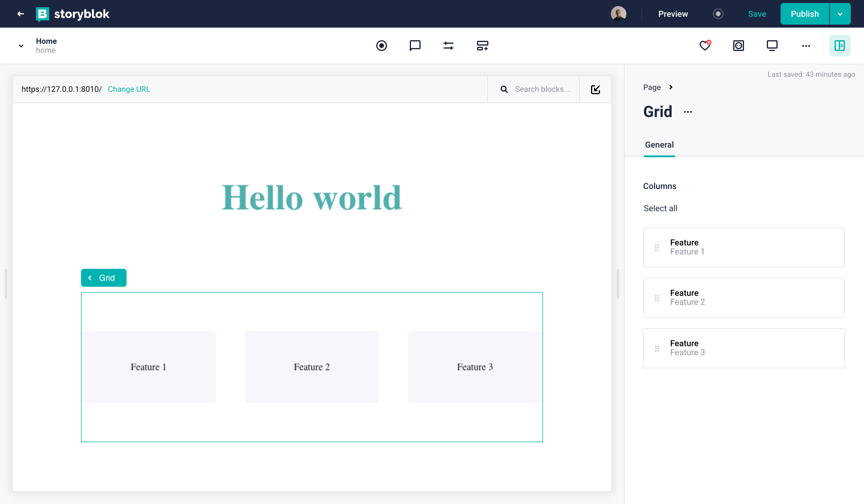
Task: Open the comments speech bubble icon
Action: coord(415,46)
